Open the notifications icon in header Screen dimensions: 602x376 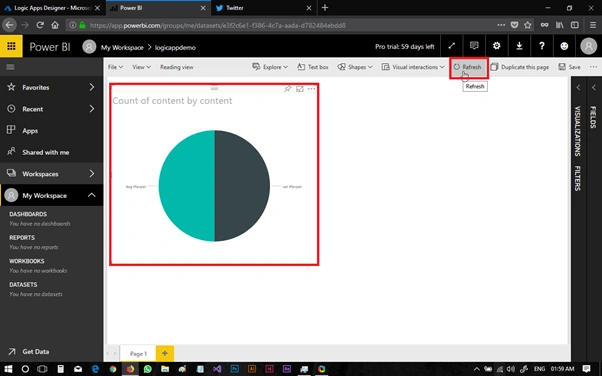[474, 46]
